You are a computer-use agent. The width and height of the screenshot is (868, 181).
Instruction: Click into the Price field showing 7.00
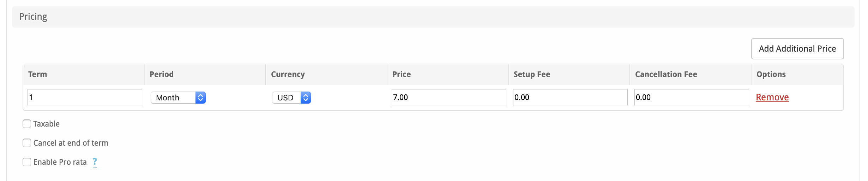pos(448,97)
